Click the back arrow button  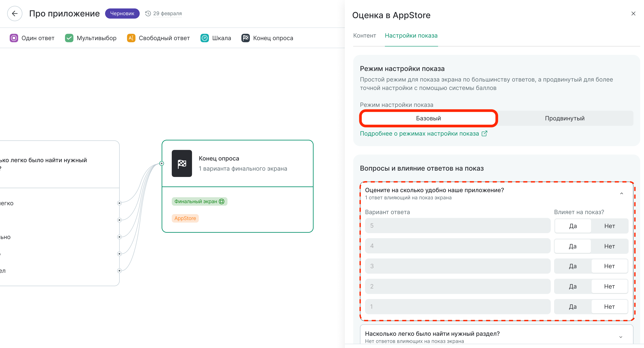pos(15,14)
